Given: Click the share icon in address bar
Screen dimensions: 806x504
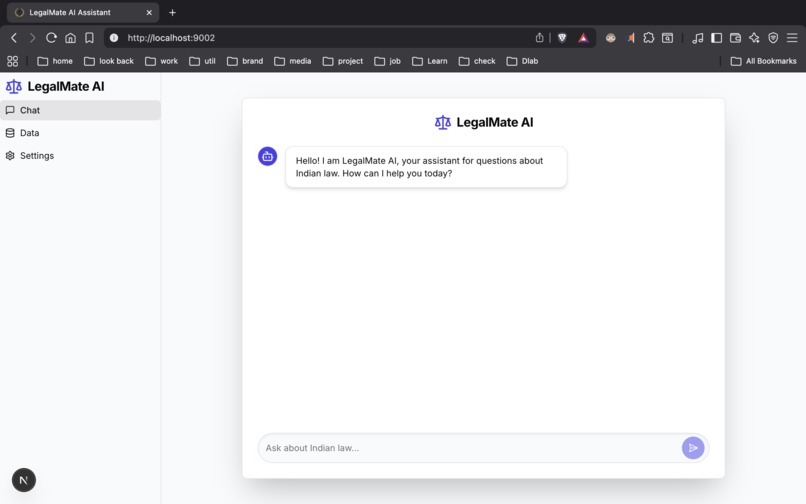Looking at the screenshot, I should [539, 38].
